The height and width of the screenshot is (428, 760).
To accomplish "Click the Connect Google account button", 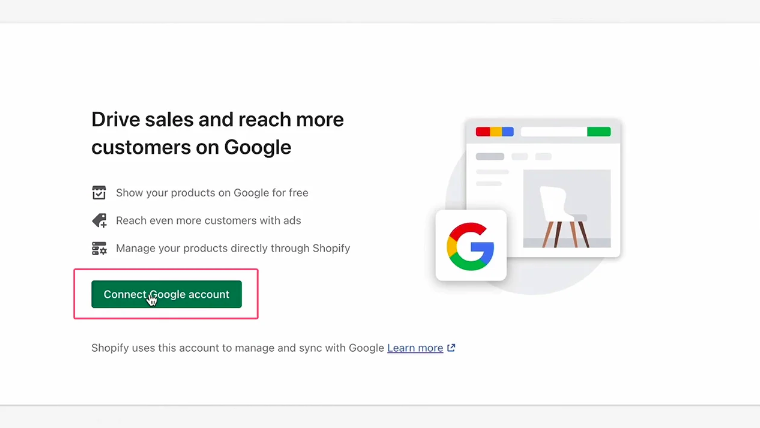I will coord(166,294).
